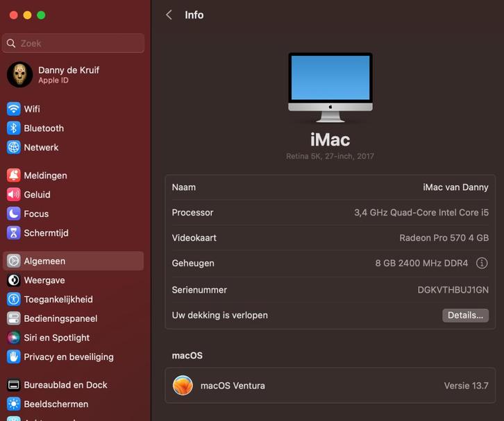Click Danny de Kruif profile avatar
Image resolution: width=504 pixels, height=421 pixels.
click(x=20, y=74)
